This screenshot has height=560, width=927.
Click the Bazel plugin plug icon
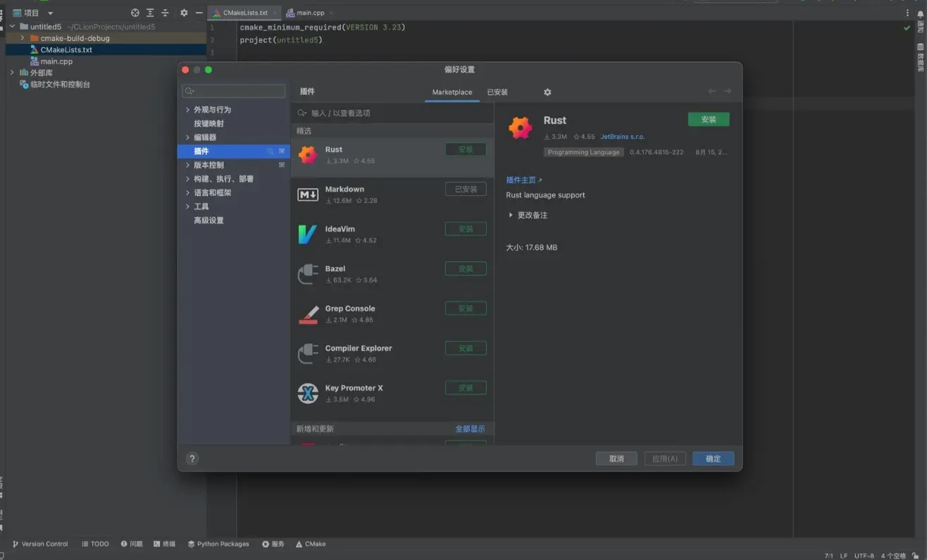[x=308, y=274]
